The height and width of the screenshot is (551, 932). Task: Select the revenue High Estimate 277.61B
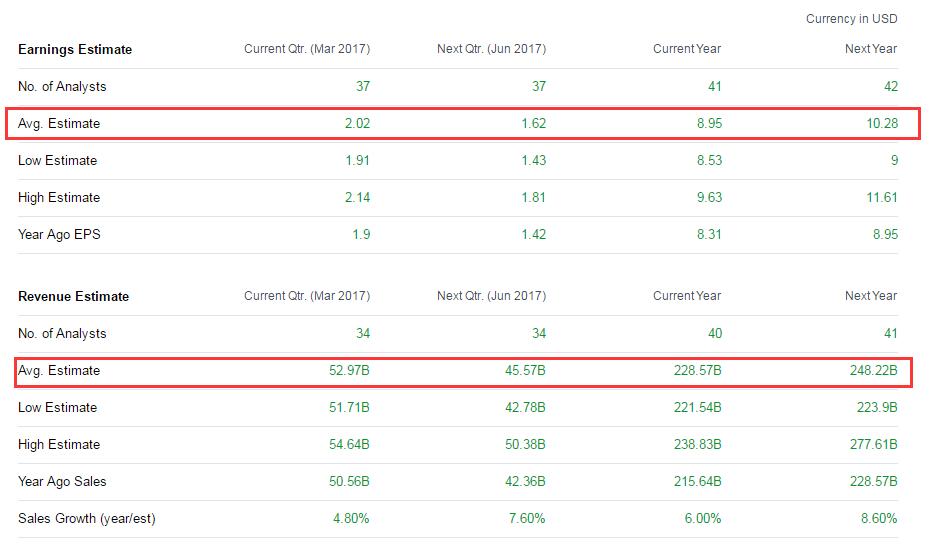coord(872,444)
